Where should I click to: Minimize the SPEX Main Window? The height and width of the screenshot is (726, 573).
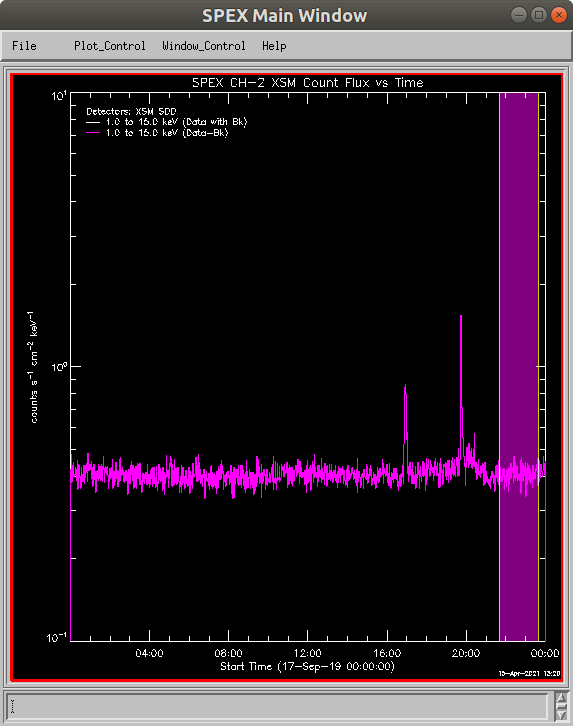point(519,15)
